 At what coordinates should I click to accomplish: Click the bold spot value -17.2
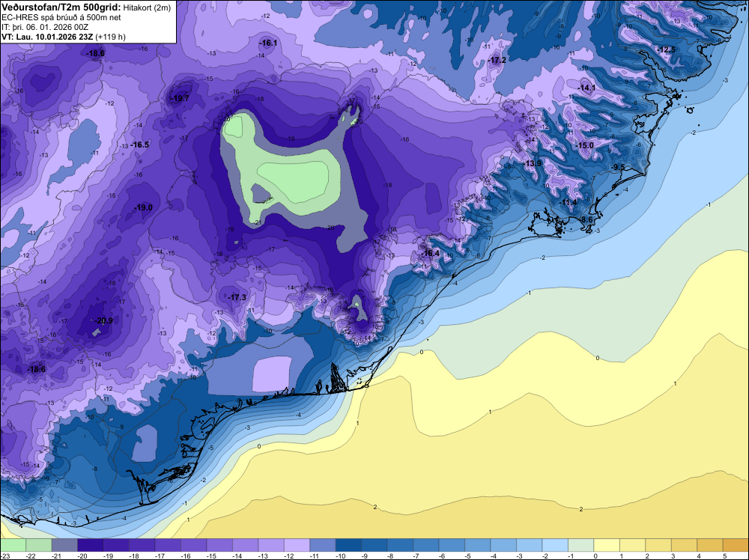click(497, 60)
